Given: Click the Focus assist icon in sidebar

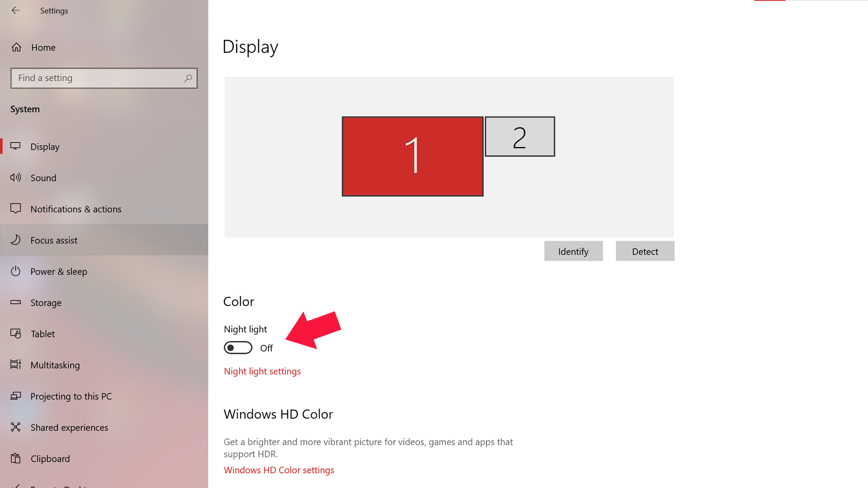Looking at the screenshot, I should click(16, 239).
